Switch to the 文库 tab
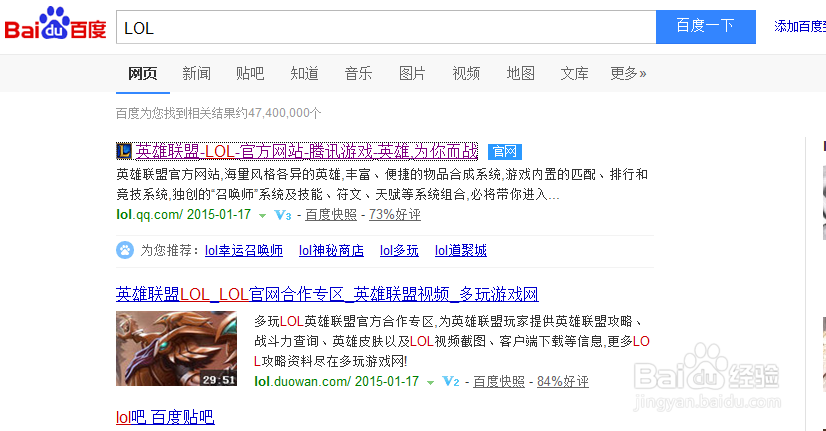The width and height of the screenshot is (826, 431). click(574, 73)
